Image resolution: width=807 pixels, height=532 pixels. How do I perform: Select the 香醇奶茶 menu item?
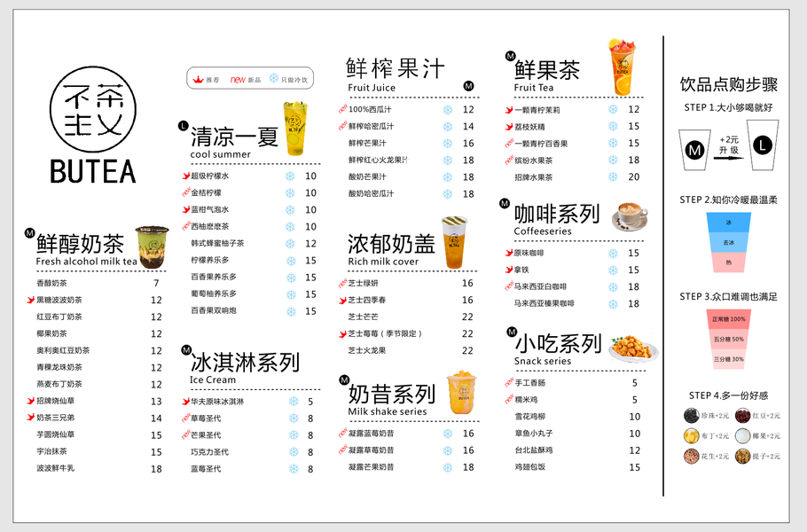[x=51, y=283]
